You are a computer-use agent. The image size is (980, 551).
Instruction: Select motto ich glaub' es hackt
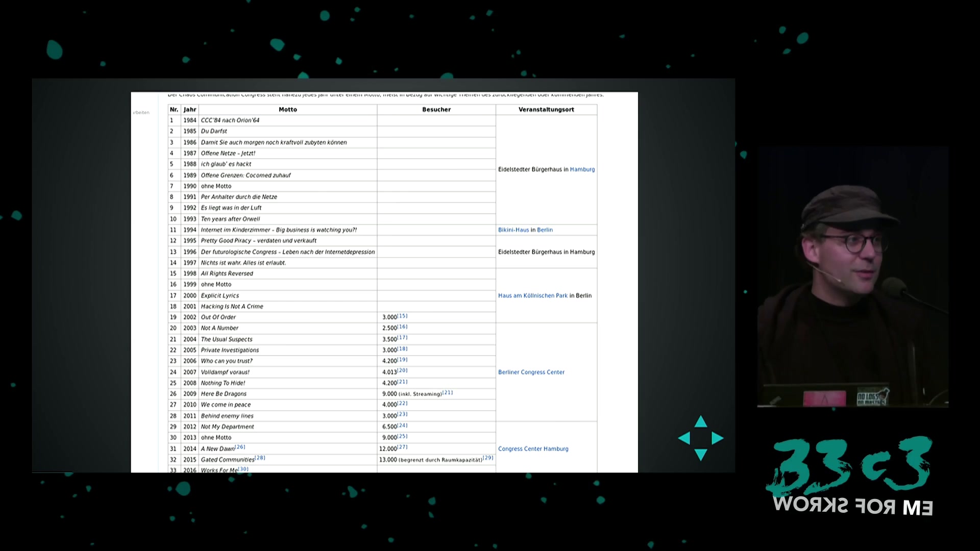tap(226, 164)
